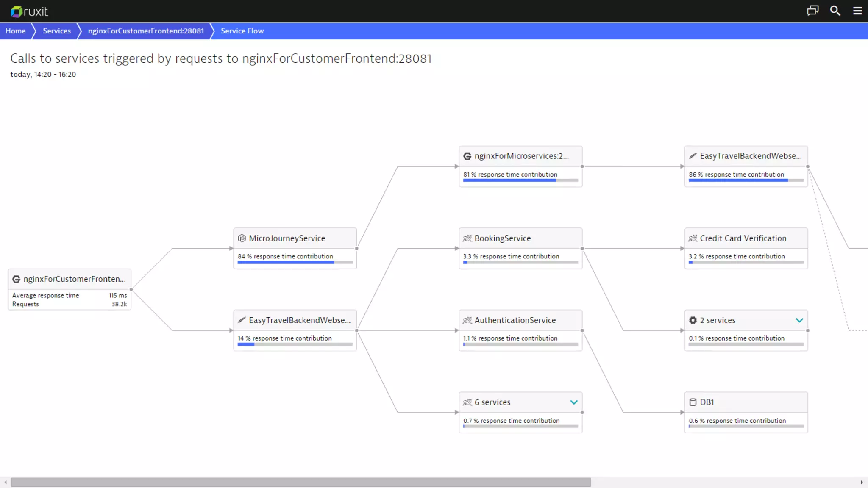Viewport: 868px width, 488px height.
Task: Open nginxForCustomerFrontend:28081 breadcrumb
Action: (x=146, y=31)
